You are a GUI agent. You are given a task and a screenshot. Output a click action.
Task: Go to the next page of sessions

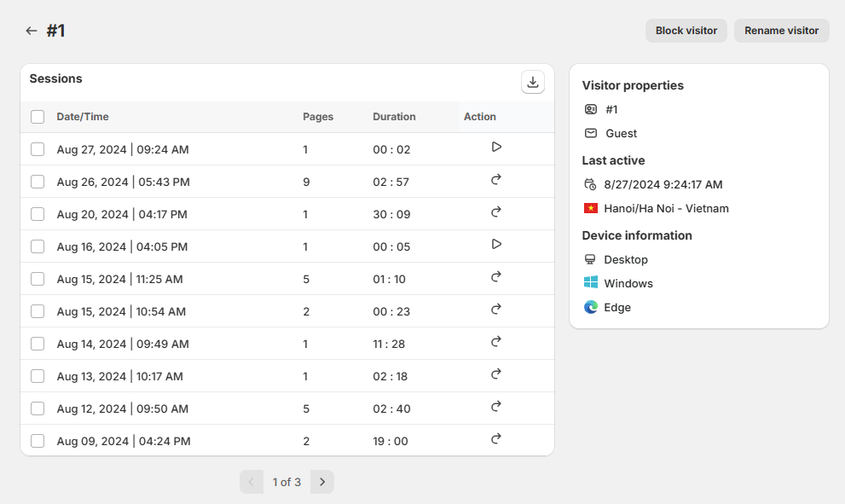[322, 482]
